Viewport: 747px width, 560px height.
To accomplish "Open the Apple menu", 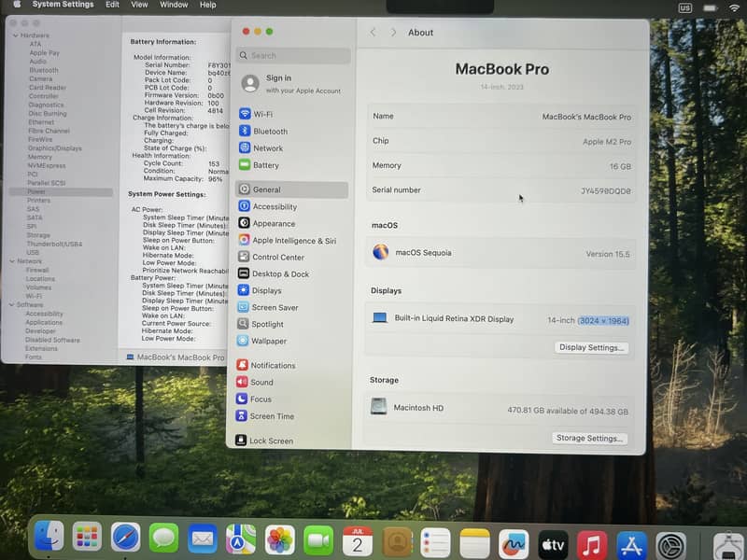I will [17, 5].
